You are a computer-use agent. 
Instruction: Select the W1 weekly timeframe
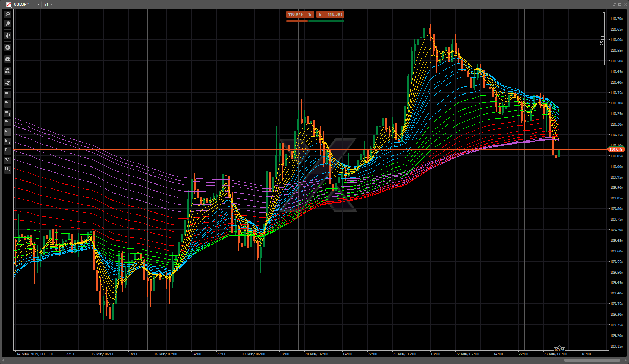(x=7, y=160)
